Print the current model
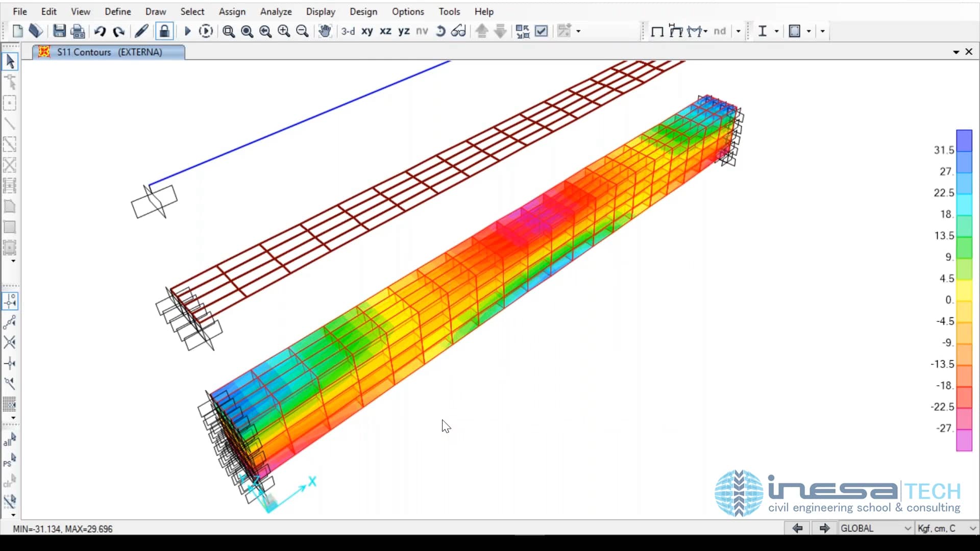Image resolution: width=980 pixels, height=551 pixels. [x=78, y=31]
